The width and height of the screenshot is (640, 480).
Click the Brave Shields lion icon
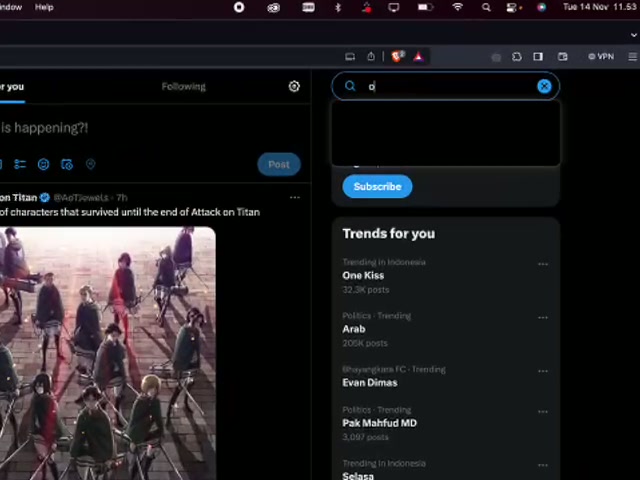point(397,57)
